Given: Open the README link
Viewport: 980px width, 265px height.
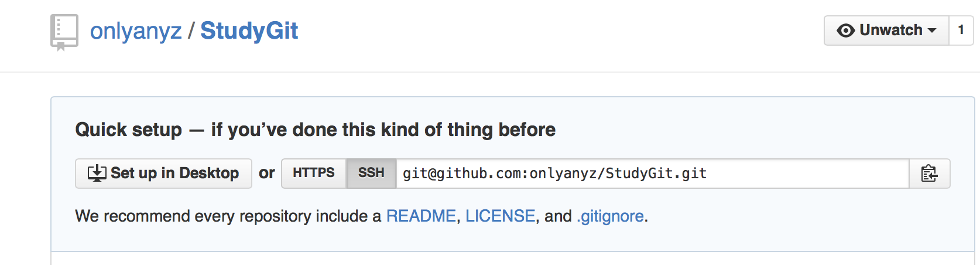Looking at the screenshot, I should 421,216.
